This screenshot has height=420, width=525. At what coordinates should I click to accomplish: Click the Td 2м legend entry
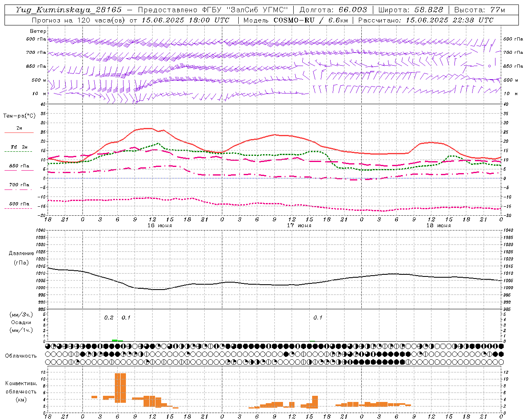point(19,147)
